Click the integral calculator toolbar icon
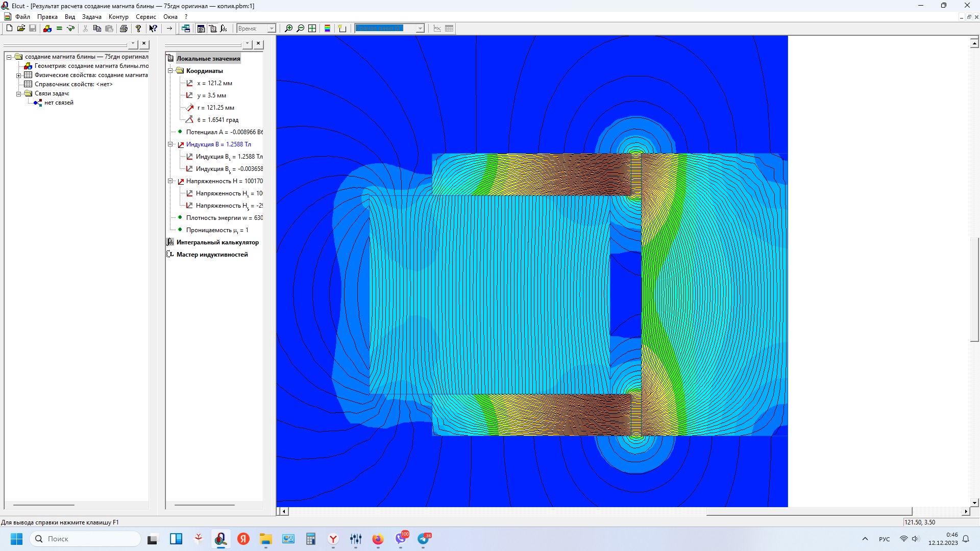This screenshot has height=551, width=980. click(224, 29)
